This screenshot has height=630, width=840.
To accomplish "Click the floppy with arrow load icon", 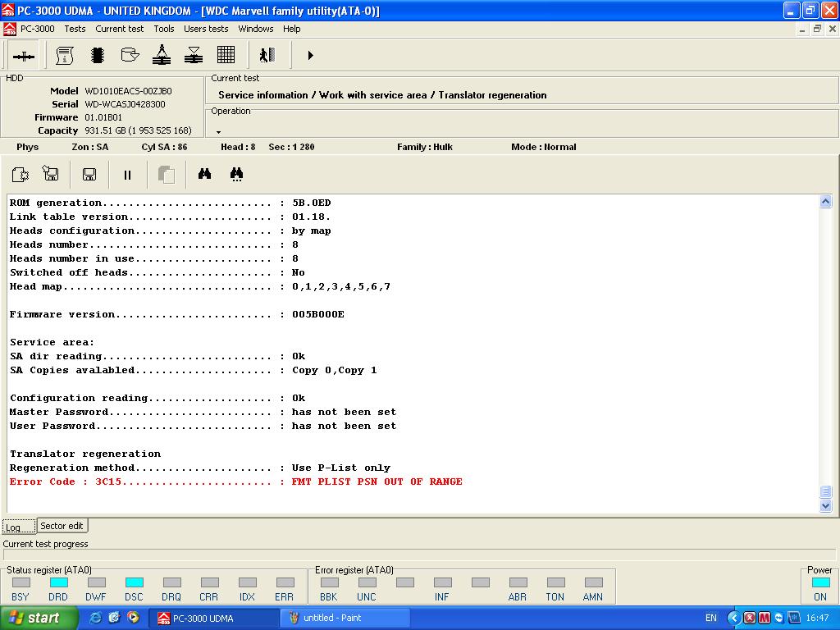I will pos(51,174).
